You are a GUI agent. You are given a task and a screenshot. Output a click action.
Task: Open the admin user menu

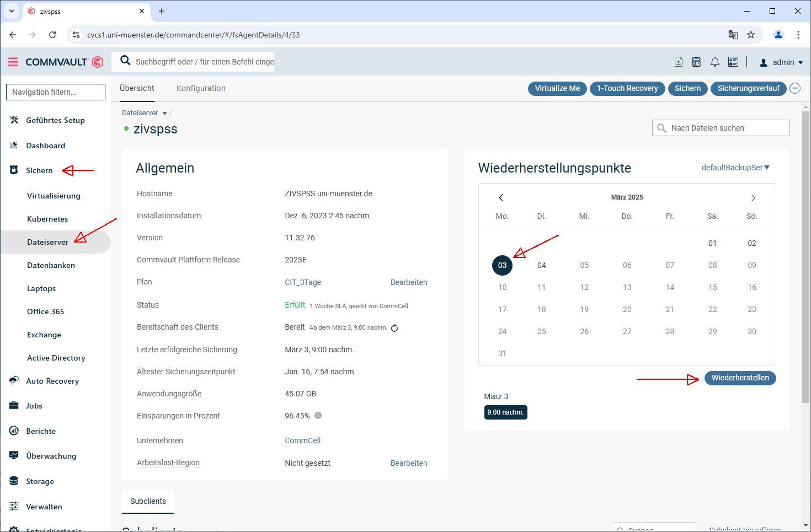point(781,62)
